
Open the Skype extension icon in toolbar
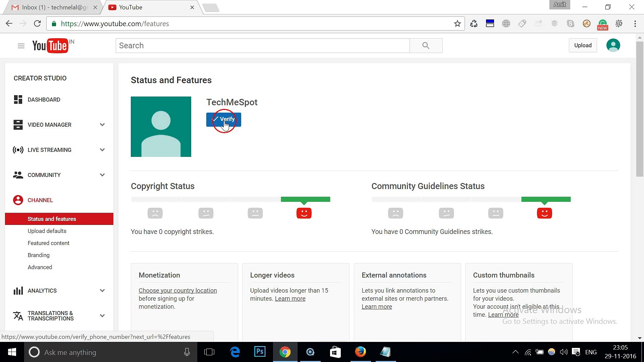571,23
